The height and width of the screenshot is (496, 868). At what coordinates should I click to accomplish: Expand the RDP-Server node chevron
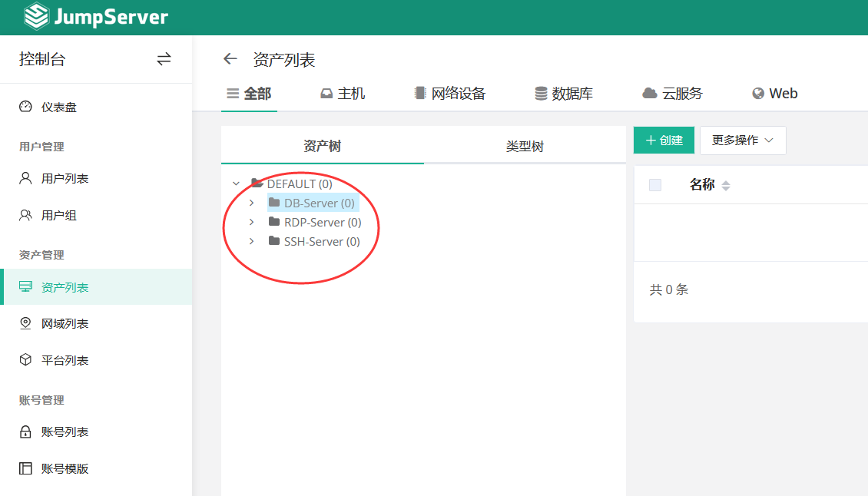point(252,222)
